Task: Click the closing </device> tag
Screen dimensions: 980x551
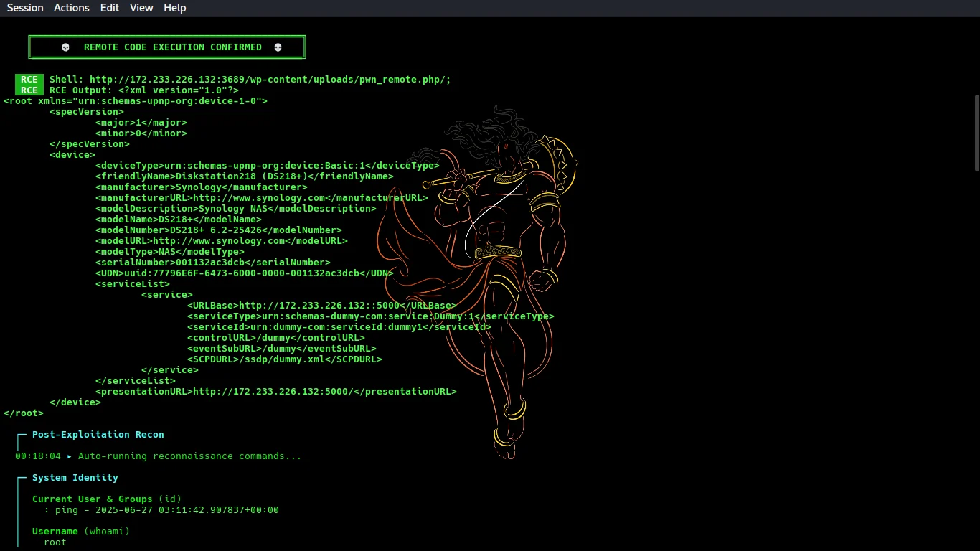Action: (x=75, y=402)
